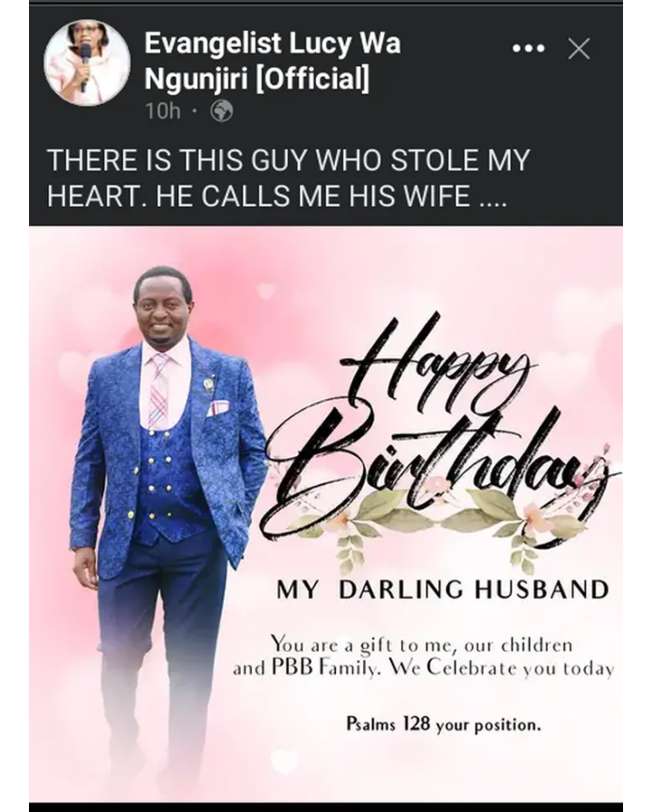Screen dimensions: 652x812
Task: Click the gold lapel pin on the jacket
Action: tap(208, 386)
